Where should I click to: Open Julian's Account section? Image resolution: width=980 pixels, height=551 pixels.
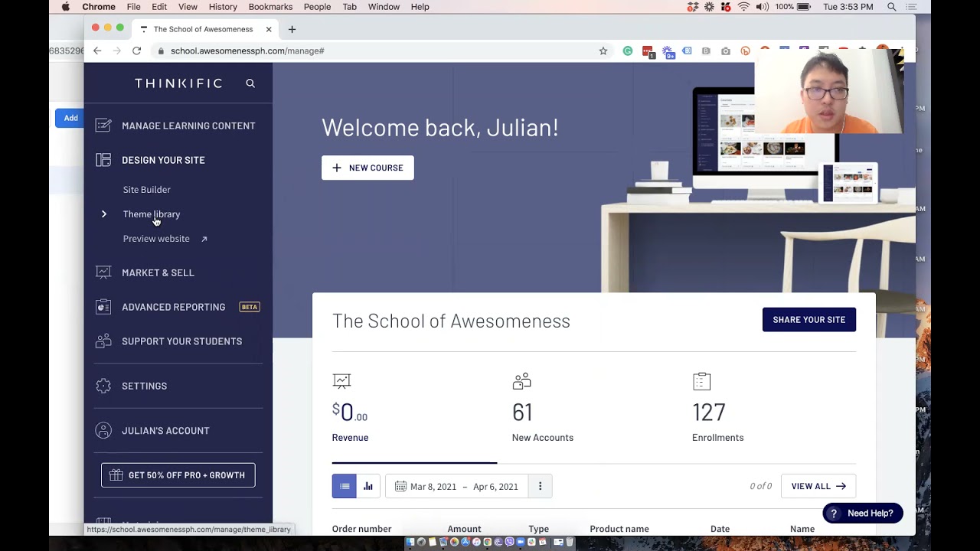point(165,430)
